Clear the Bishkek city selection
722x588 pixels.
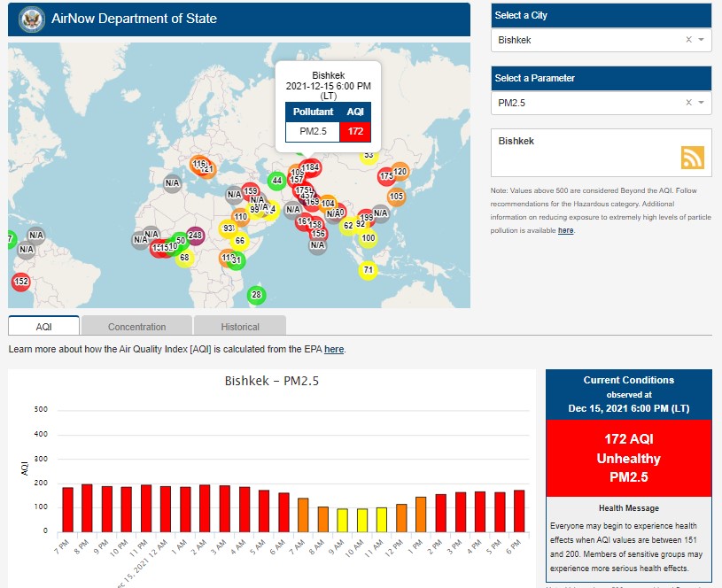pos(688,40)
